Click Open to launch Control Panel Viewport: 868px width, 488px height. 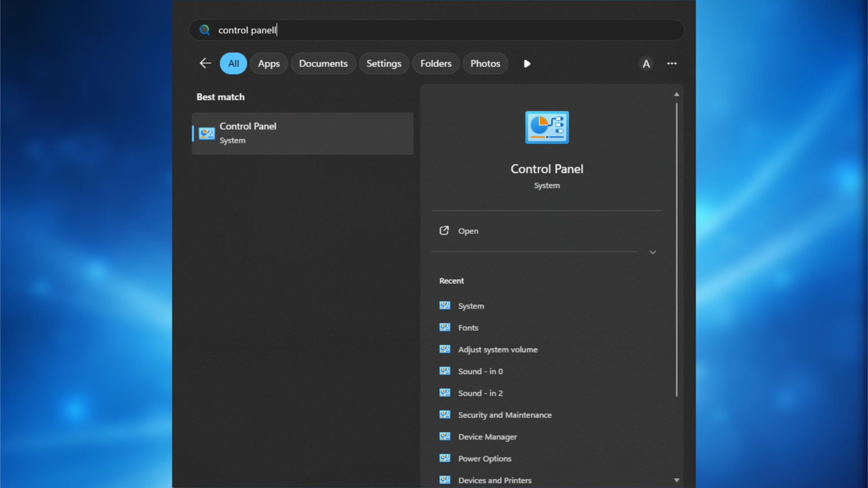(468, 231)
